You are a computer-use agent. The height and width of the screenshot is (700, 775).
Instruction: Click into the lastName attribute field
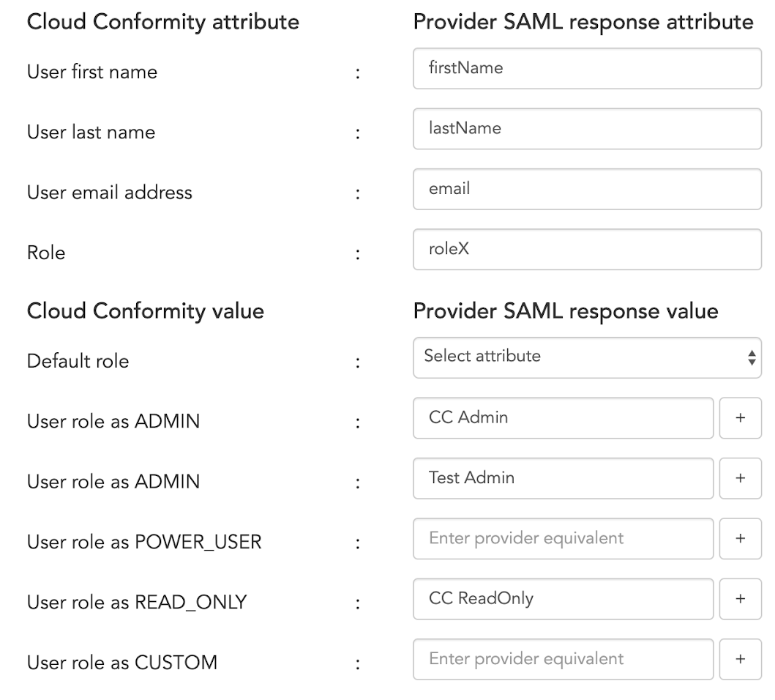587,129
